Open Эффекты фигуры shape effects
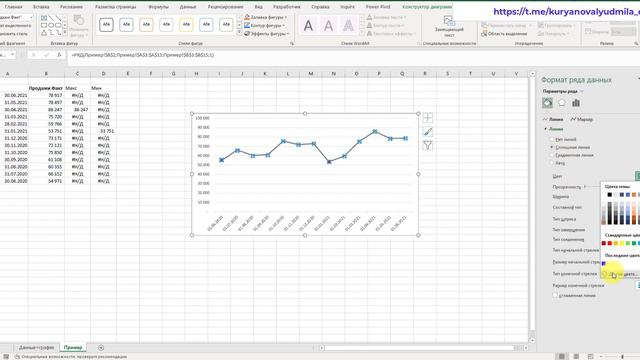 (266, 33)
